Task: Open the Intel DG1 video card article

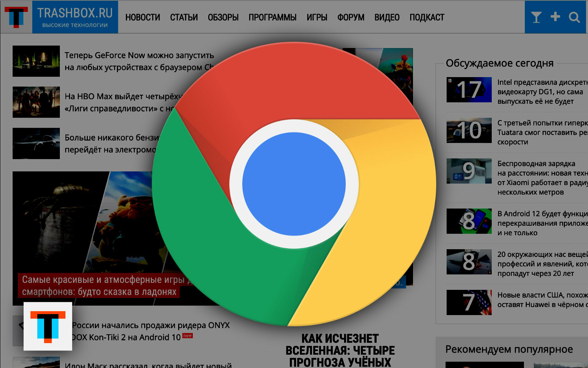Action: click(542, 92)
